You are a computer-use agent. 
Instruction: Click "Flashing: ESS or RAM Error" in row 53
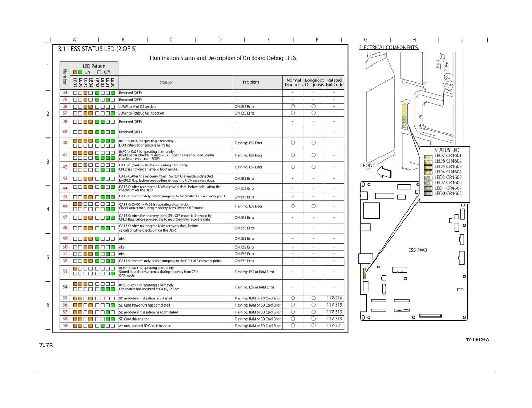[x=254, y=272]
